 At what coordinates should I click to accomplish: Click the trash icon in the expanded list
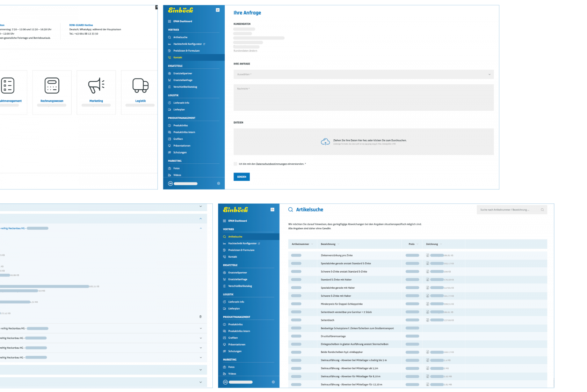pos(200,317)
